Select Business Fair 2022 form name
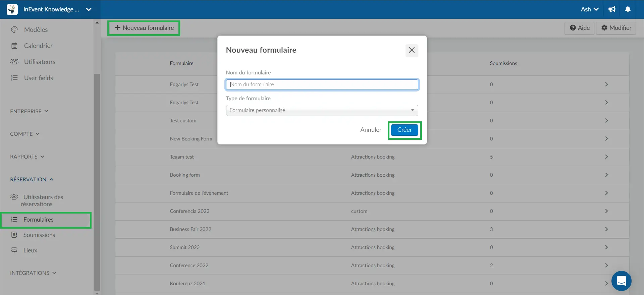The height and width of the screenshot is (295, 644). tap(191, 229)
